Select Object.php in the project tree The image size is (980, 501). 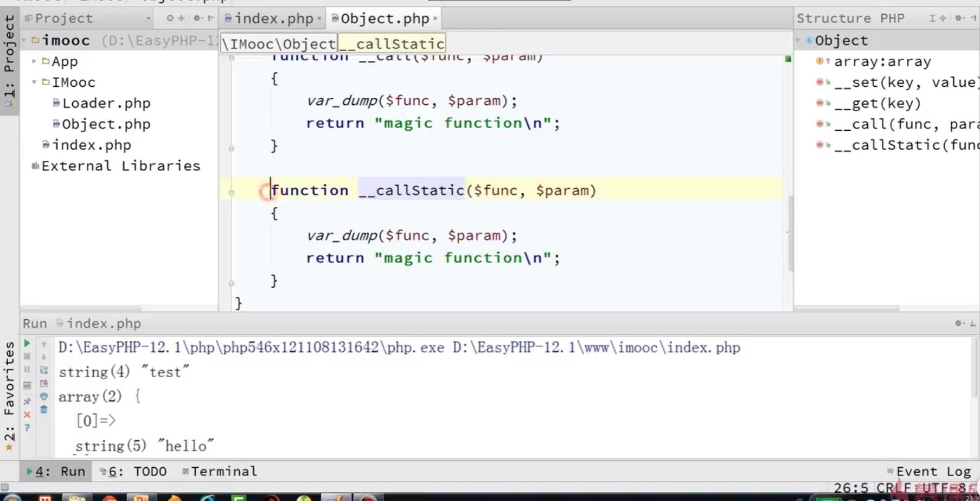point(101,124)
